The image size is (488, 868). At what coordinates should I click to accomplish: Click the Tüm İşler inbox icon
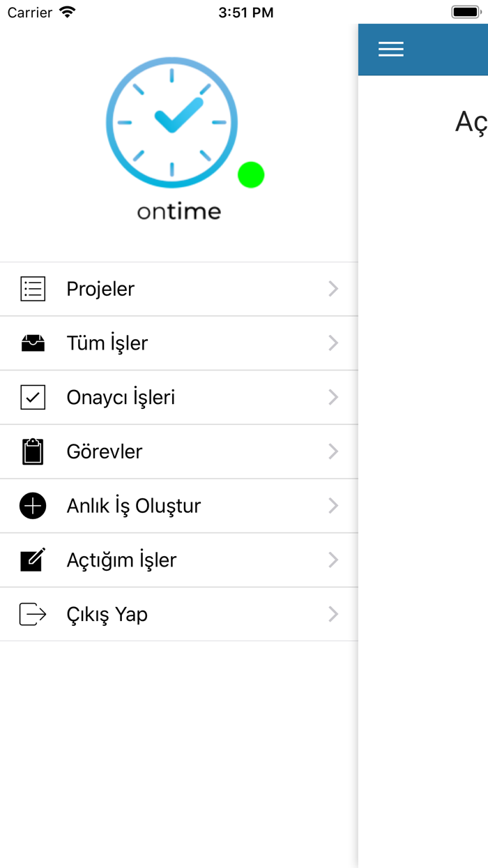(33, 343)
